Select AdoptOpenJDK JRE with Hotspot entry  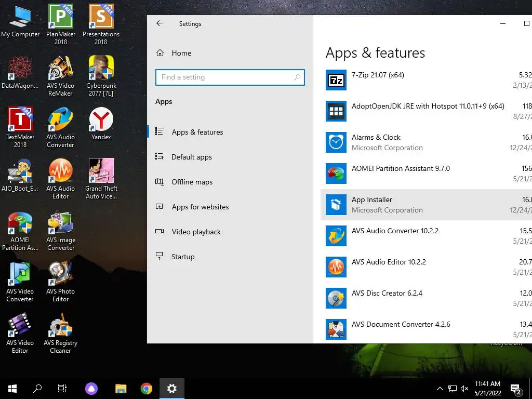pos(426,111)
